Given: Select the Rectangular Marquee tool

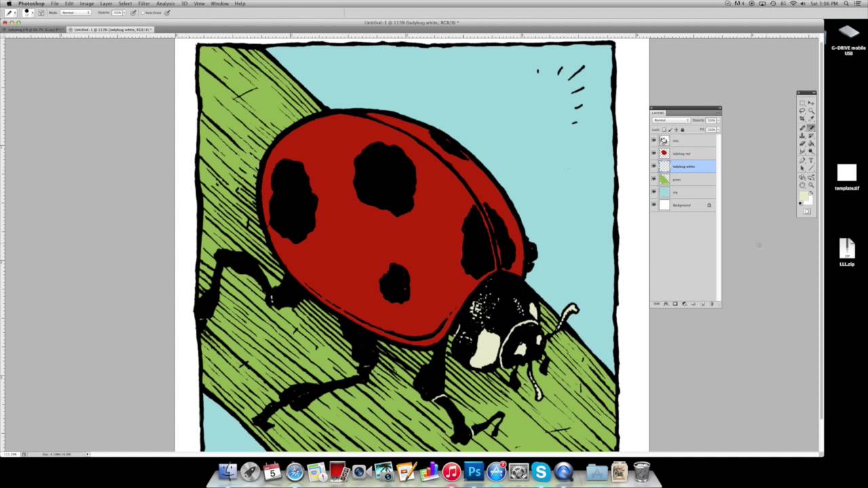Looking at the screenshot, I should click(802, 103).
